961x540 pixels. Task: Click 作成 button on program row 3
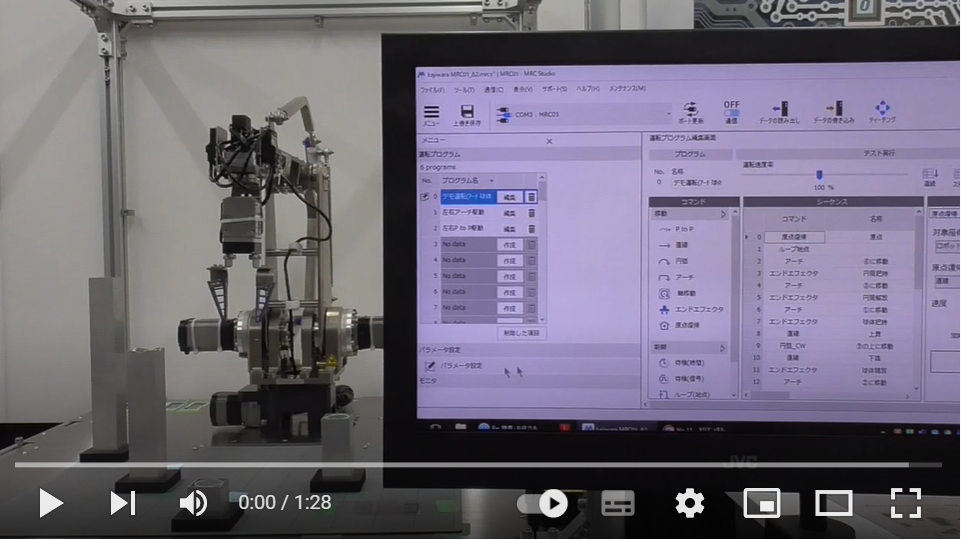510,245
